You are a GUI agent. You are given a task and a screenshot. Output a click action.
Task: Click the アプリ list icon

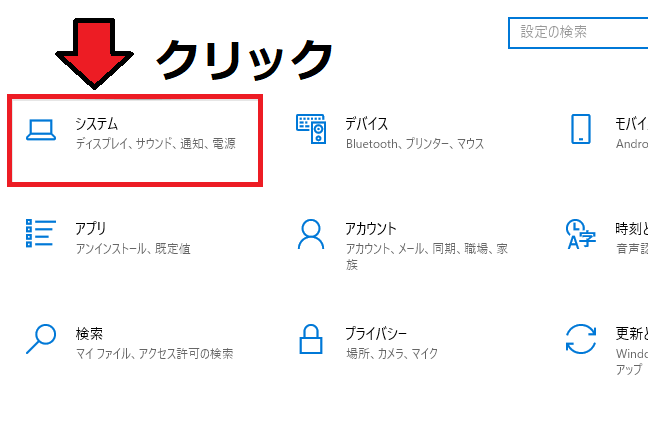pos(40,234)
